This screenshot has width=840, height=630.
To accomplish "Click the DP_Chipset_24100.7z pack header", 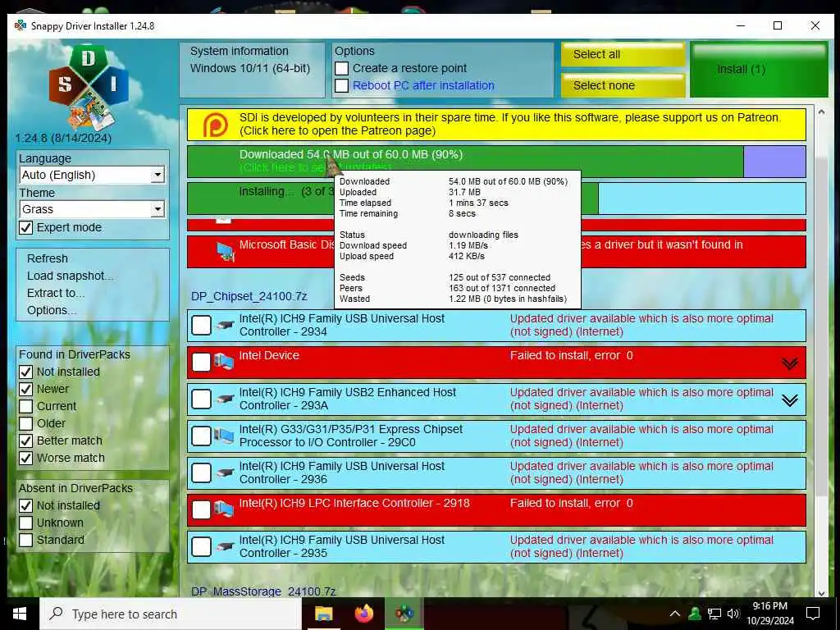I will click(x=249, y=296).
